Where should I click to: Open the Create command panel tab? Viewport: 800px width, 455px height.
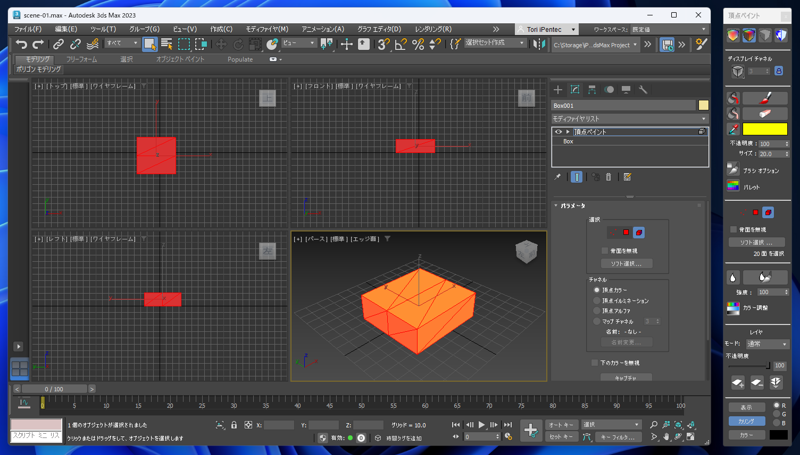click(x=558, y=90)
